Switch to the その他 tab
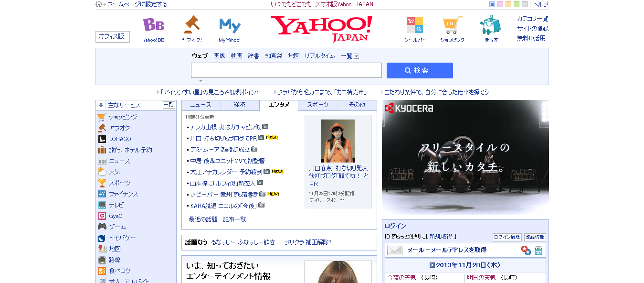The image size is (644, 283). 357,105
